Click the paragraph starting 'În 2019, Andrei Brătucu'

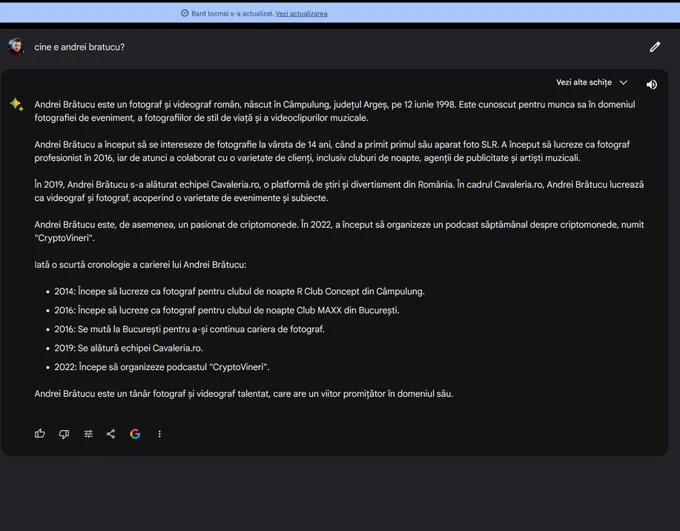pos(339,191)
